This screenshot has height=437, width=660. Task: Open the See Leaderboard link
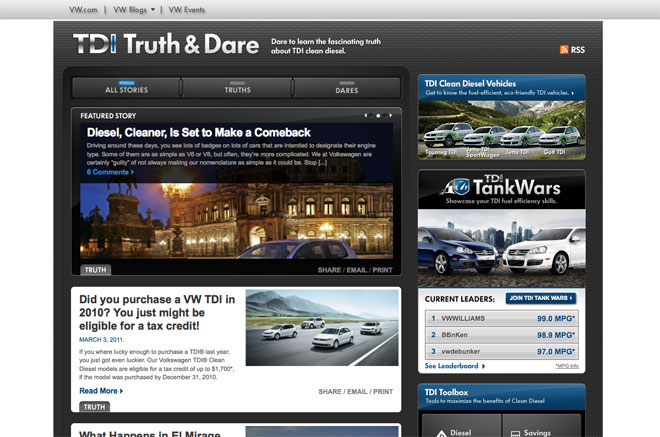click(455, 366)
